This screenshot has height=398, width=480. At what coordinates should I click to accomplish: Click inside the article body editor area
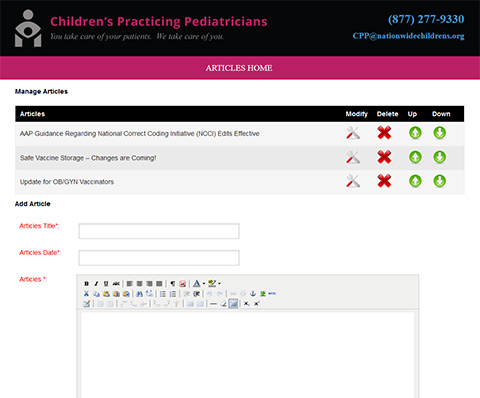[247, 355]
